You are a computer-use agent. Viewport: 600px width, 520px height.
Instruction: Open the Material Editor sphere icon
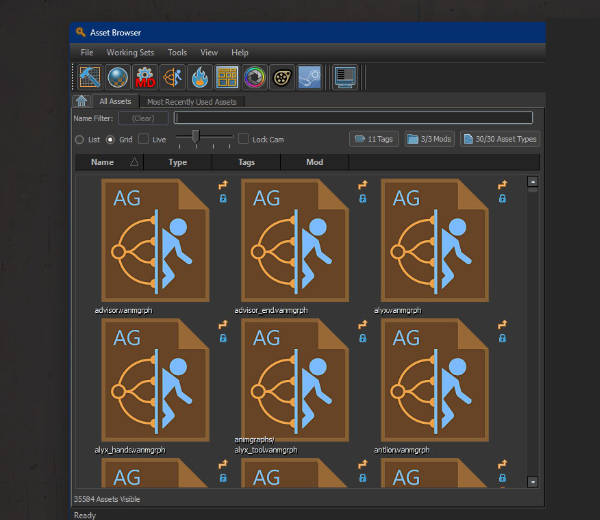point(117,77)
